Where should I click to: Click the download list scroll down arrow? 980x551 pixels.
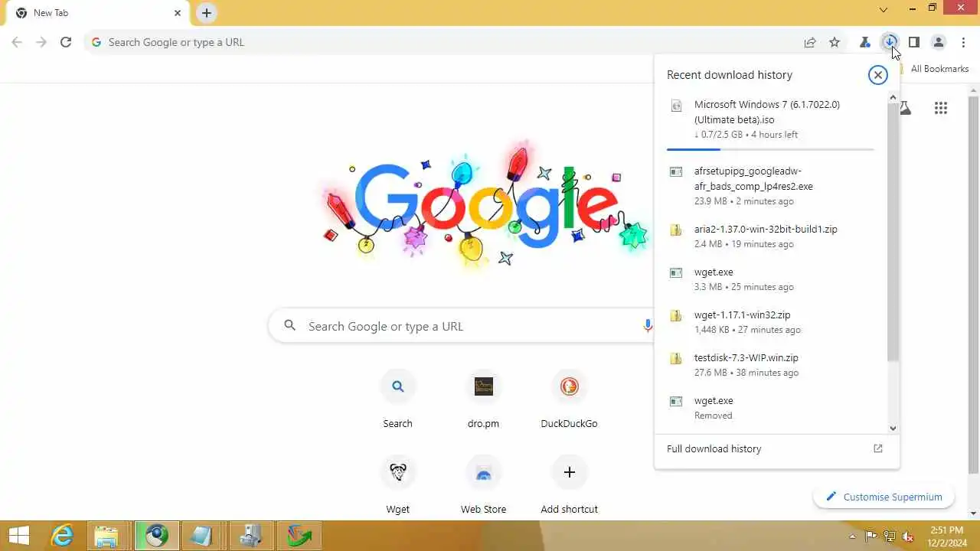[893, 429]
